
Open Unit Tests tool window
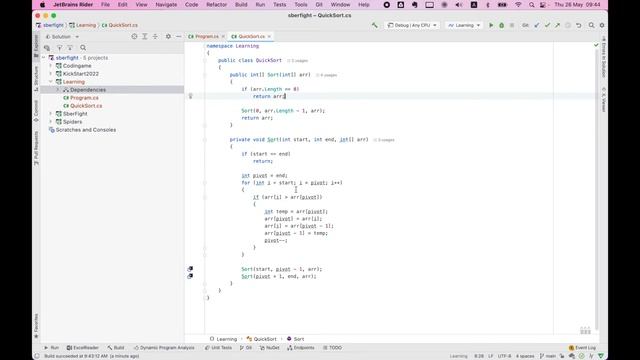point(218,348)
